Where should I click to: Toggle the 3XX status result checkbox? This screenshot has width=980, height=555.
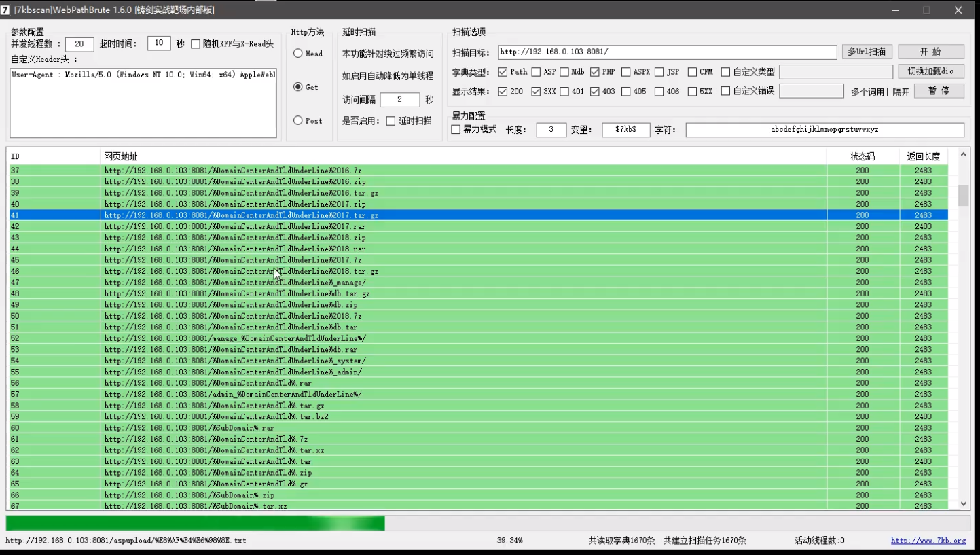click(536, 91)
